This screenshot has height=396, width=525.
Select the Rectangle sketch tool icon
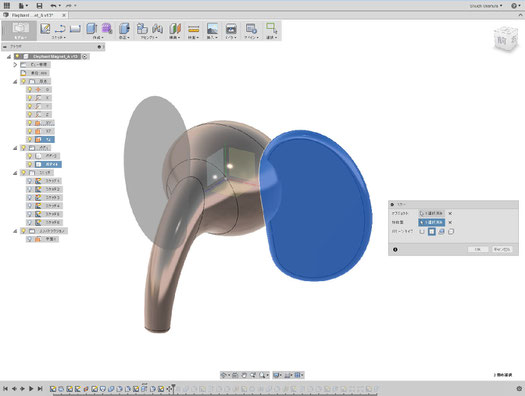point(75,29)
